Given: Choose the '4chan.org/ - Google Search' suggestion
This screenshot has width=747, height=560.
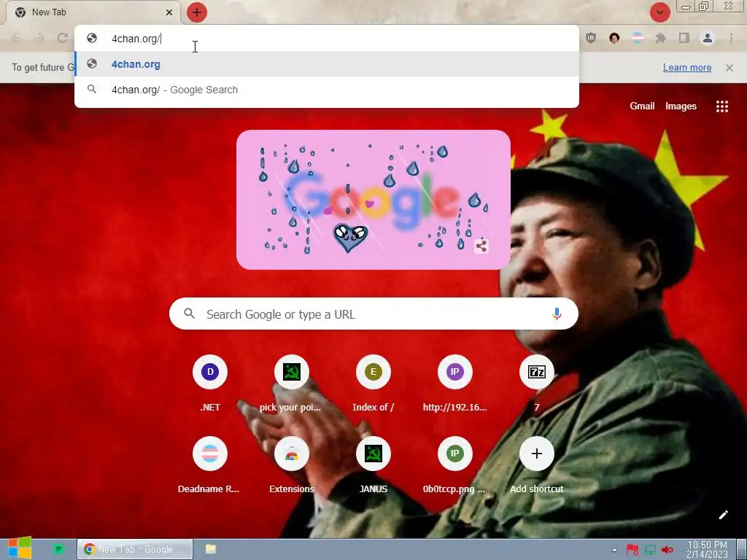Looking at the screenshot, I should coord(327,90).
